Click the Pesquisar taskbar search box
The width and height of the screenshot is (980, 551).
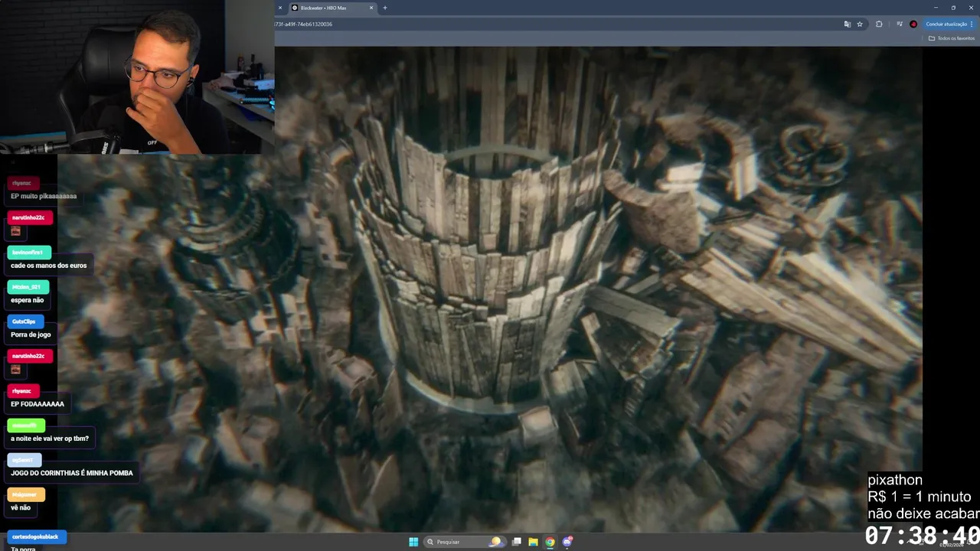[x=464, y=542]
